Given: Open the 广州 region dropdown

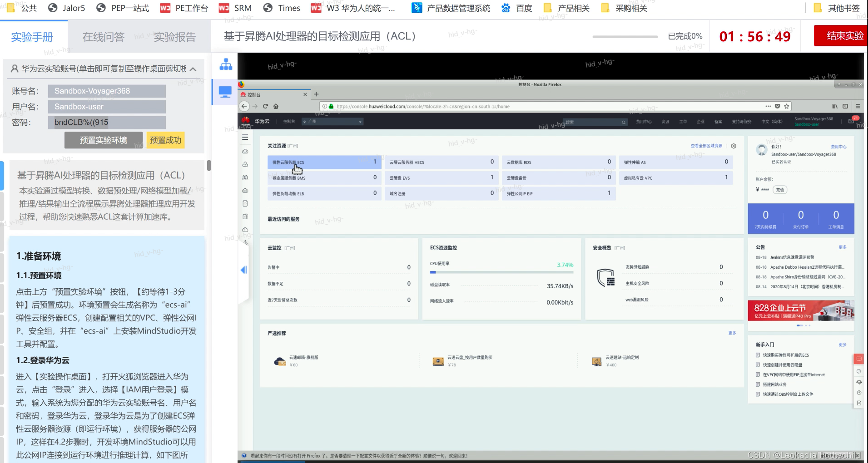Looking at the screenshot, I should click(x=333, y=122).
